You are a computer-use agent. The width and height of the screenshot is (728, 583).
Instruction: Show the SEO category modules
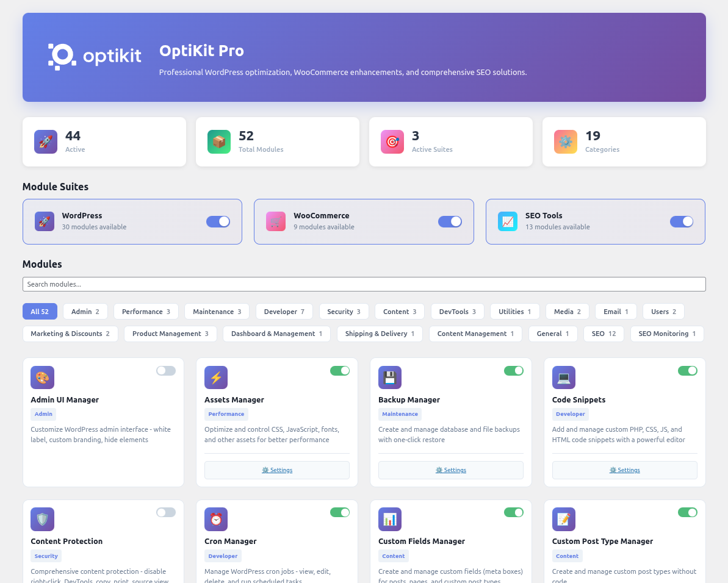click(603, 334)
